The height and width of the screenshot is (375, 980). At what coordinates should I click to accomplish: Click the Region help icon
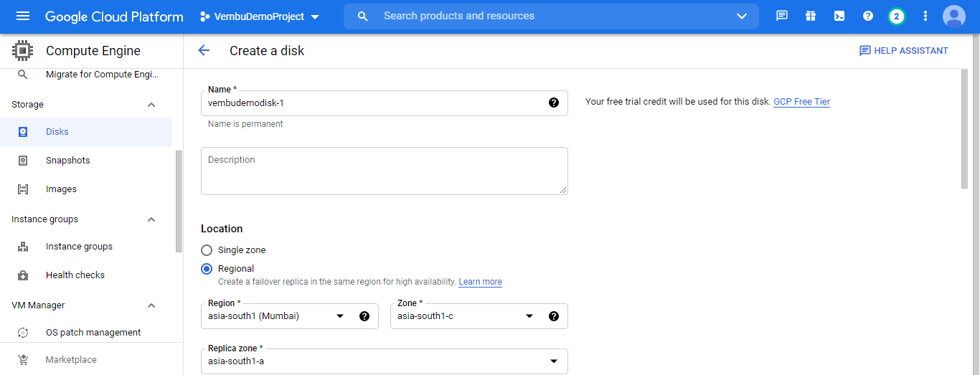(364, 316)
